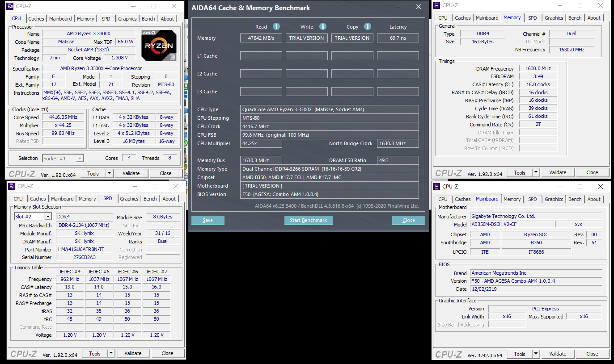The image size is (614, 364).
Task: Expand Tools arrow in SPD window
Action: pyautogui.click(x=111, y=353)
